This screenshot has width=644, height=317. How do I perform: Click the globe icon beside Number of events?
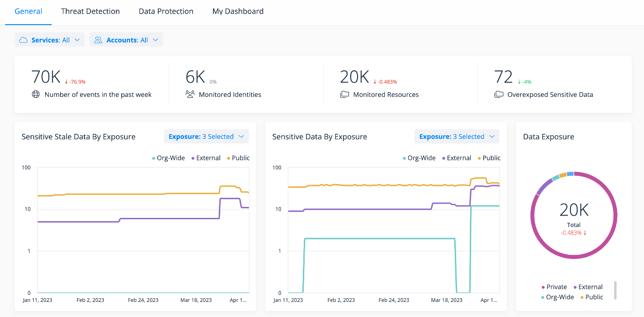point(36,95)
